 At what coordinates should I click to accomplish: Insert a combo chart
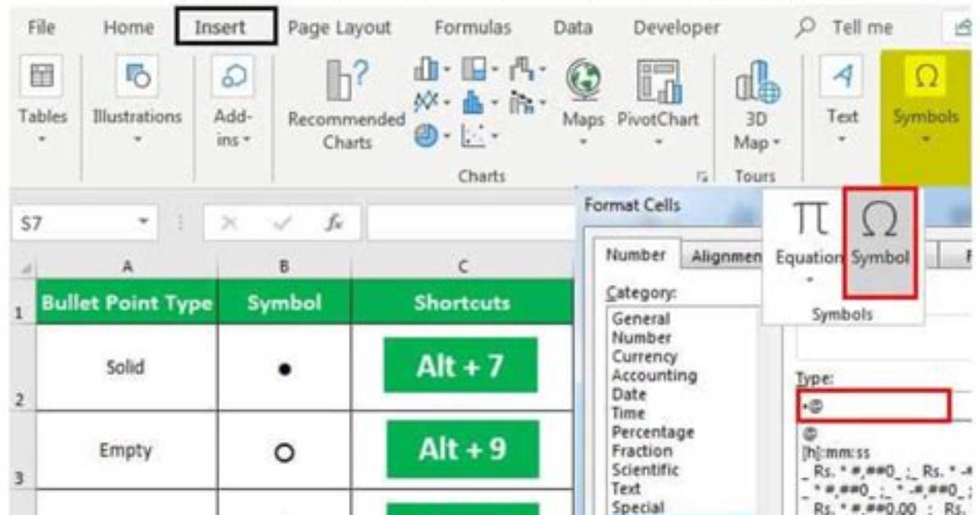coord(527,102)
